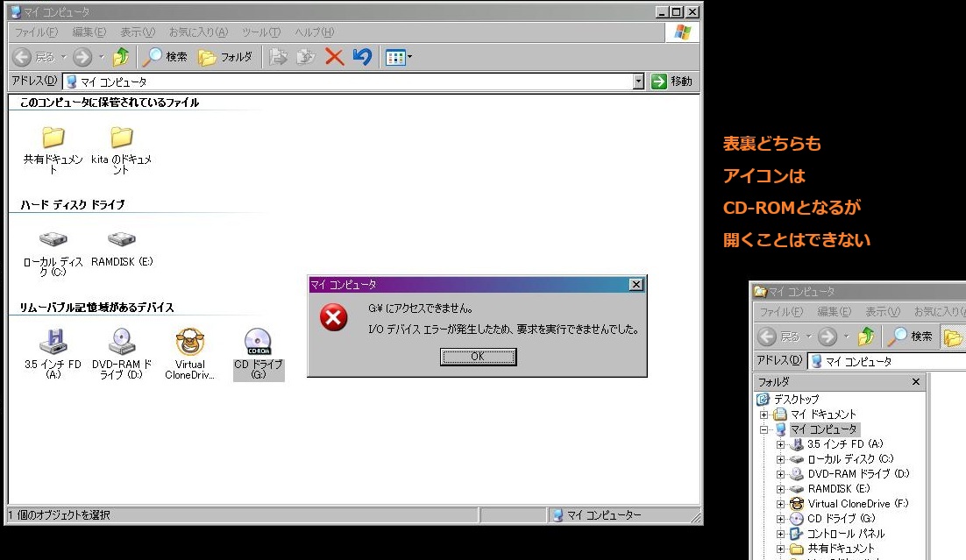Expand Virtual CloneDrive (F:) in folder tree
The height and width of the screenshot is (560, 966).
point(780,504)
